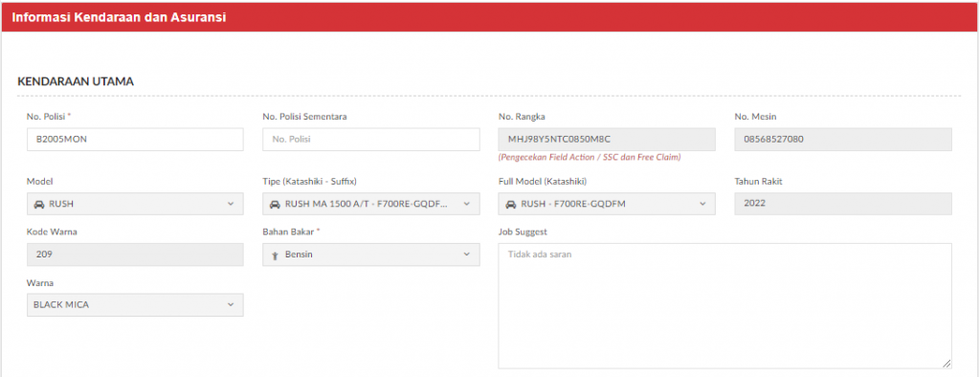
Task: Click the Tipe (Katashiki - Suffix) label
Action: (x=309, y=181)
